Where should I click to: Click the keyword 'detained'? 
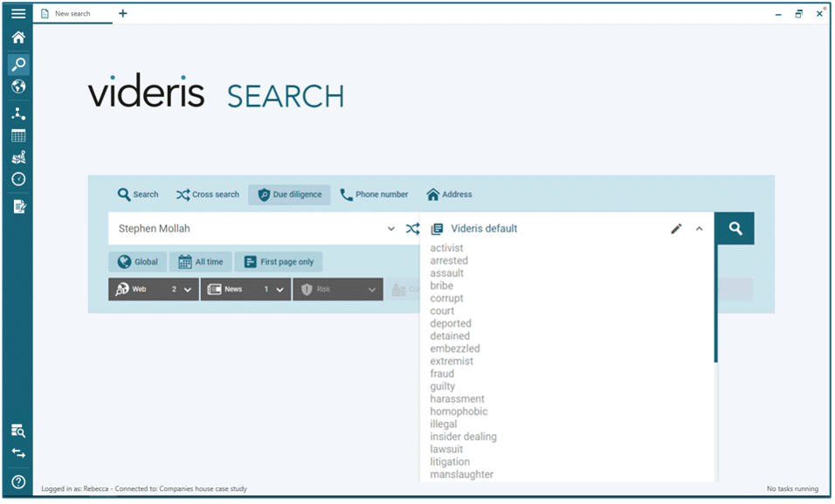pos(450,336)
